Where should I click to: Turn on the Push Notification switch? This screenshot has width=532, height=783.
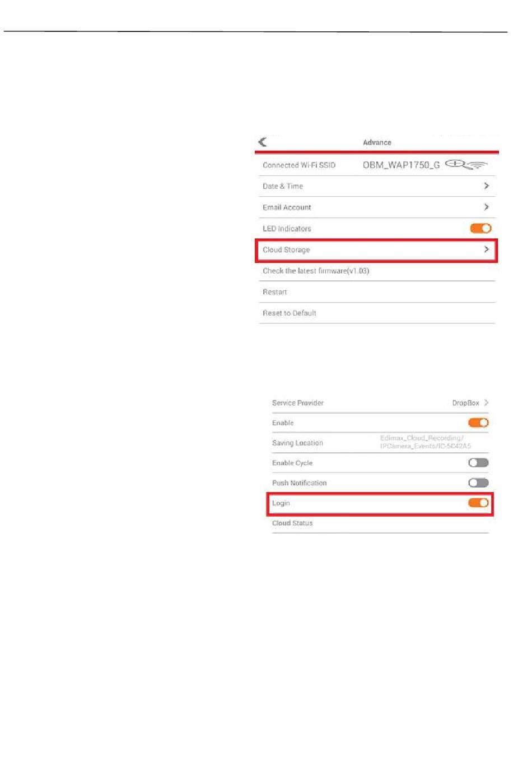[x=478, y=483]
